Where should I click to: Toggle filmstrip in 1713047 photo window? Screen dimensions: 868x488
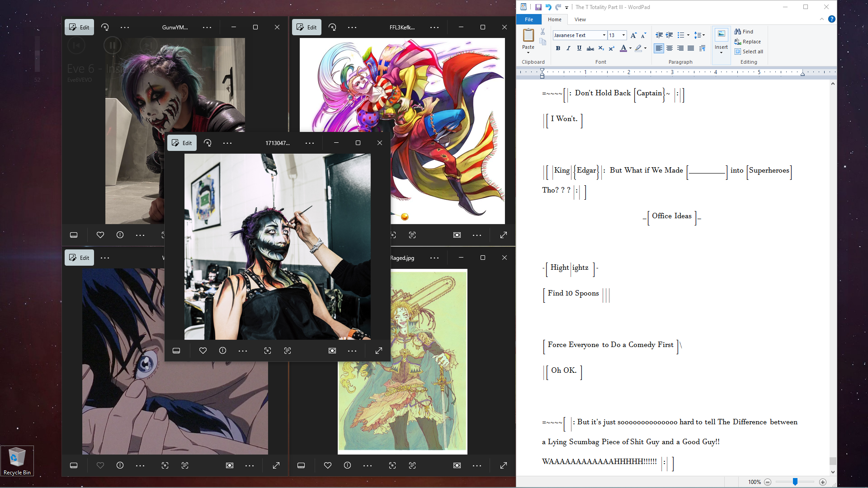[x=176, y=351]
